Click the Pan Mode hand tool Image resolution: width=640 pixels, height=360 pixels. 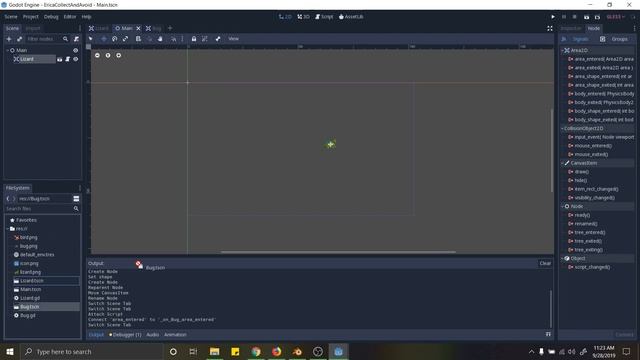pos(160,39)
